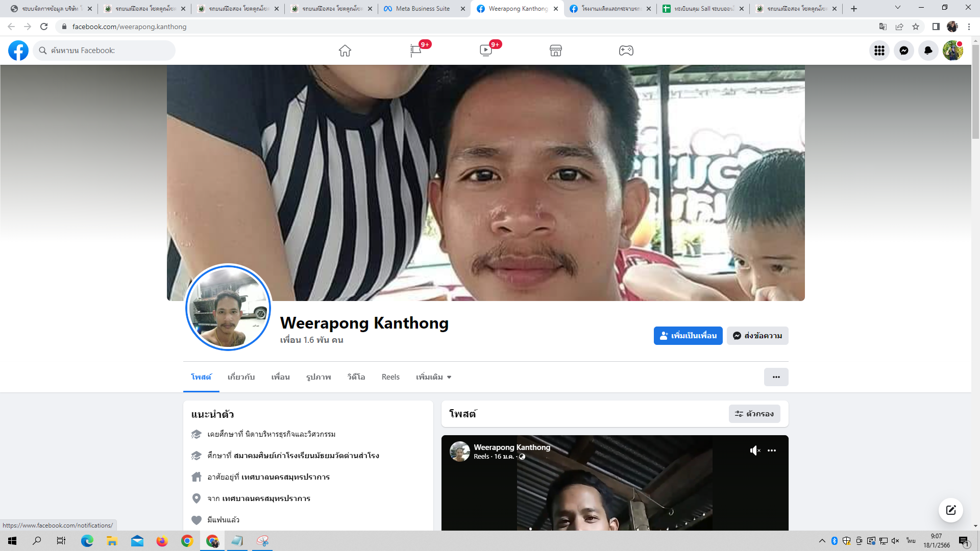Open the Reels post options menu
The width and height of the screenshot is (980, 551).
(772, 450)
